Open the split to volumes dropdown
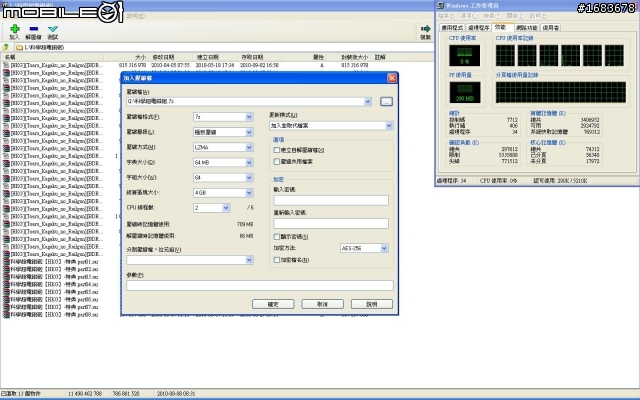640x400 pixels. point(249,260)
